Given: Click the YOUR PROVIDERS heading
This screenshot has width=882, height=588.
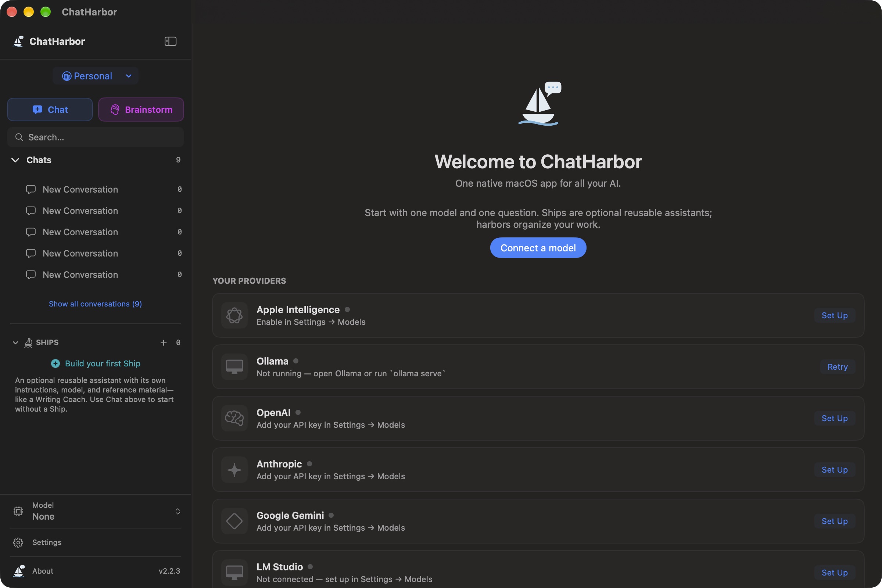Looking at the screenshot, I should (249, 280).
